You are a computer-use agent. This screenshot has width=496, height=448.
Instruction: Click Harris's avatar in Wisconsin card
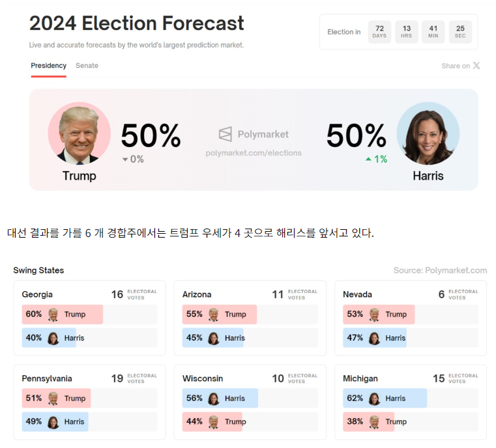pyautogui.click(x=214, y=399)
